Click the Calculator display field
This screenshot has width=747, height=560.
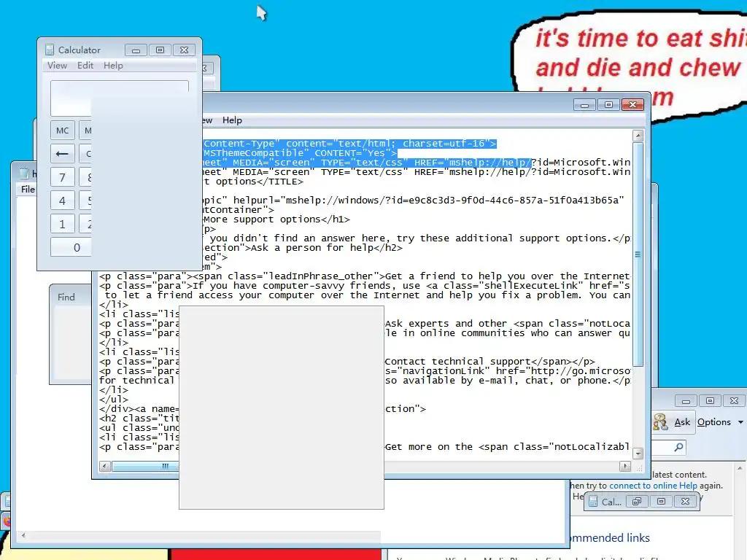tap(120, 98)
